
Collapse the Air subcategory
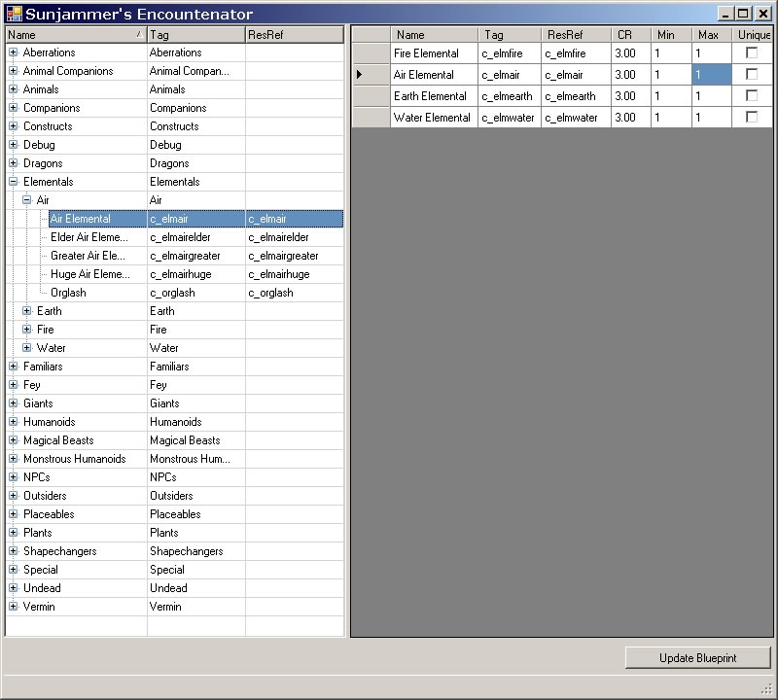[x=26, y=200]
